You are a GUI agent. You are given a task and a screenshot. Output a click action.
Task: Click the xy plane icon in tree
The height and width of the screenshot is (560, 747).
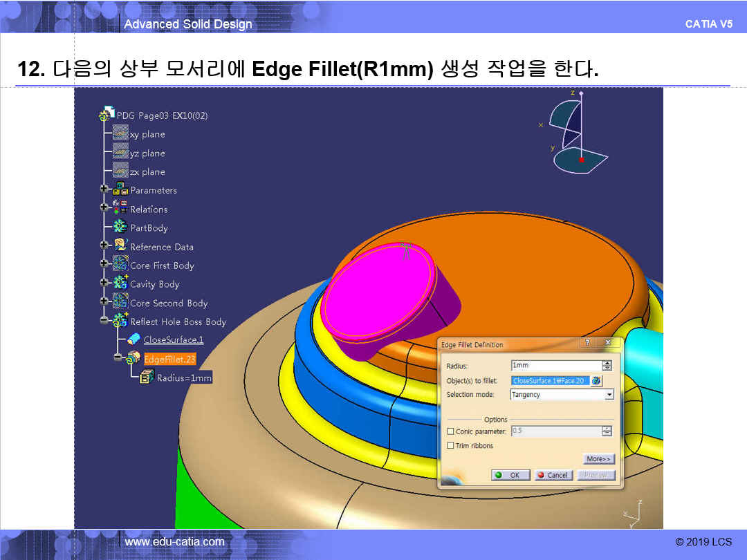point(120,133)
